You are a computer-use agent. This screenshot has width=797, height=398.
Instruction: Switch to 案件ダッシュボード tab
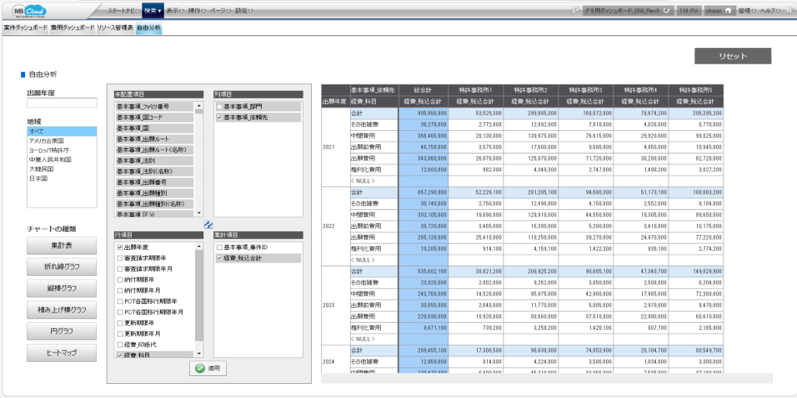[25, 28]
